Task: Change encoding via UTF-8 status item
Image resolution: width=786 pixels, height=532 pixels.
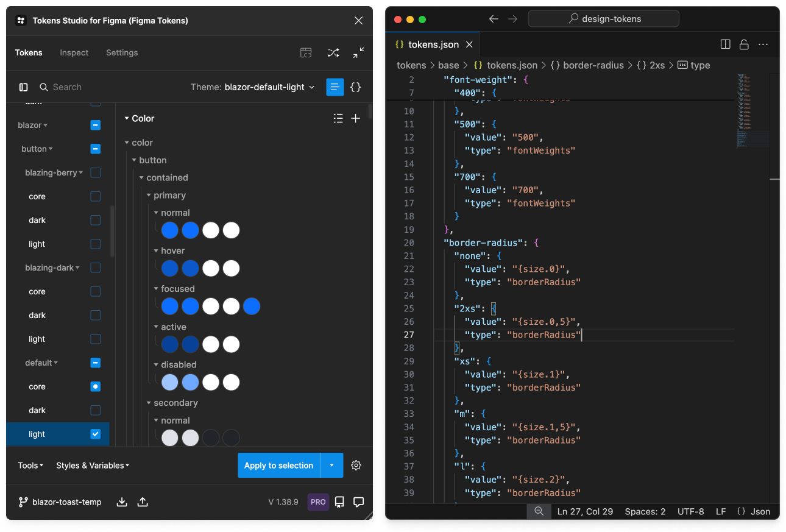Action: pyautogui.click(x=691, y=511)
